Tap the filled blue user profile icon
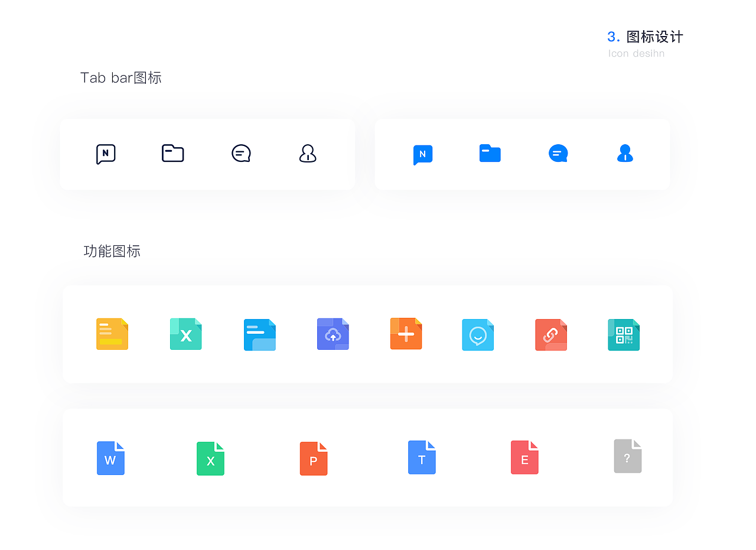 pyautogui.click(x=625, y=154)
